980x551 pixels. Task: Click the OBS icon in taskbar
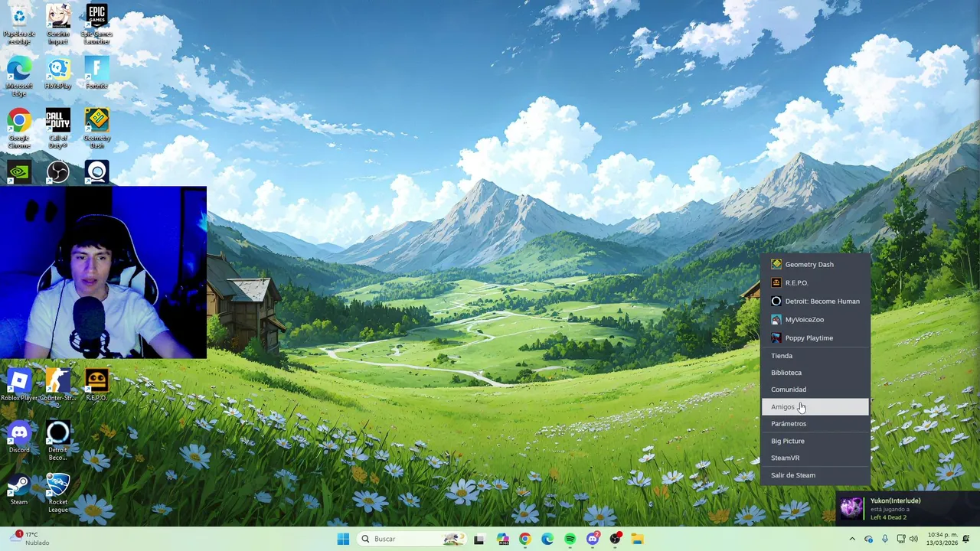click(x=615, y=539)
